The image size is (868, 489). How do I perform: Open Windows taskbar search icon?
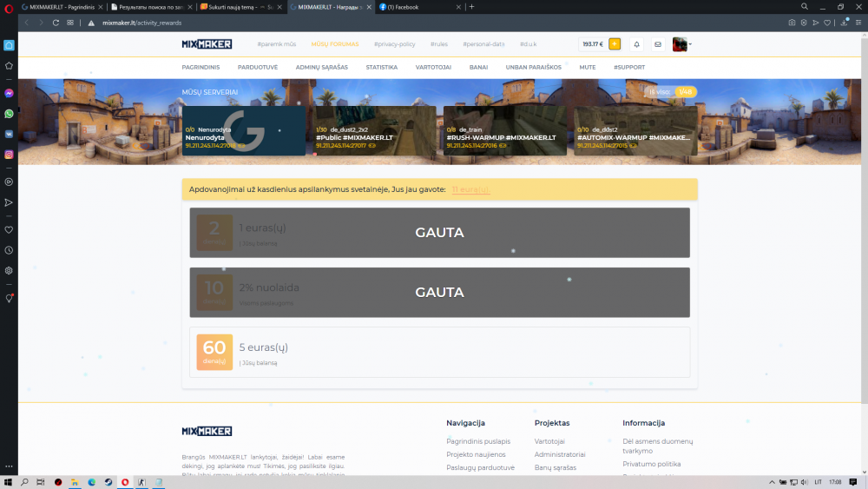tap(24, 482)
